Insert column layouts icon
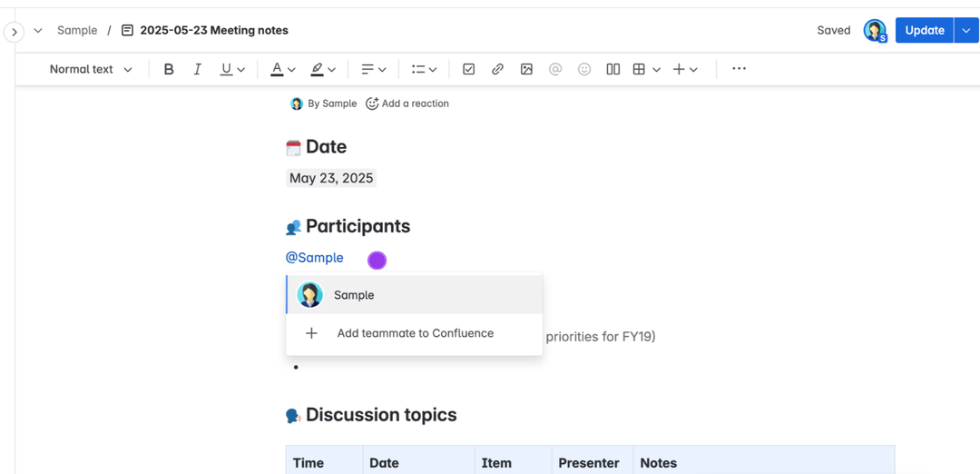 613,69
